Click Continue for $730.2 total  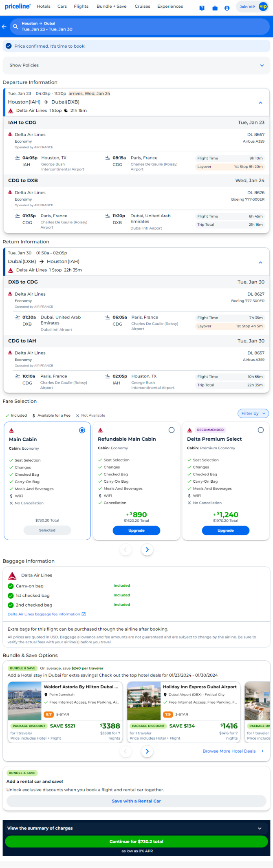point(136,841)
